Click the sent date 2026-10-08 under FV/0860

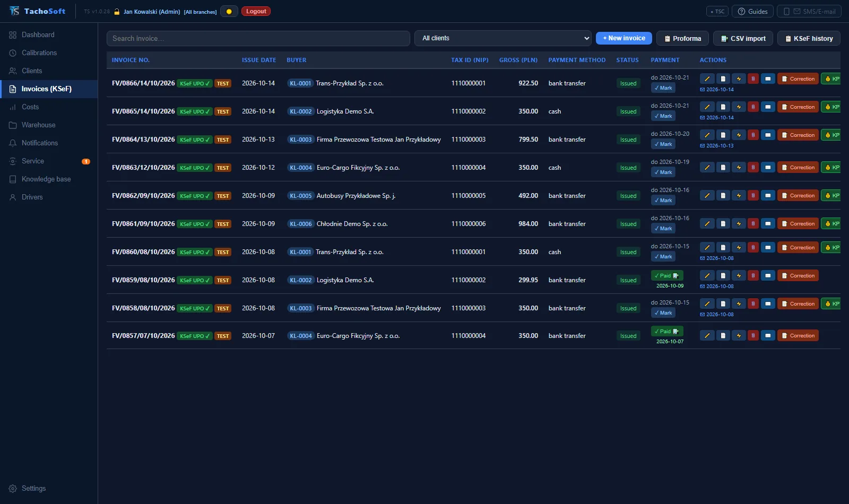click(717, 258)
